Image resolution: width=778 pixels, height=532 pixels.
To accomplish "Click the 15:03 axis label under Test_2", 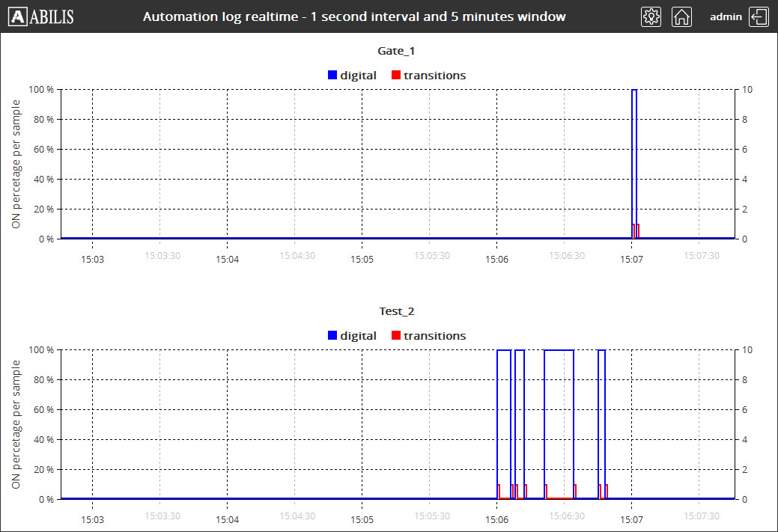I will coord(92,519).
